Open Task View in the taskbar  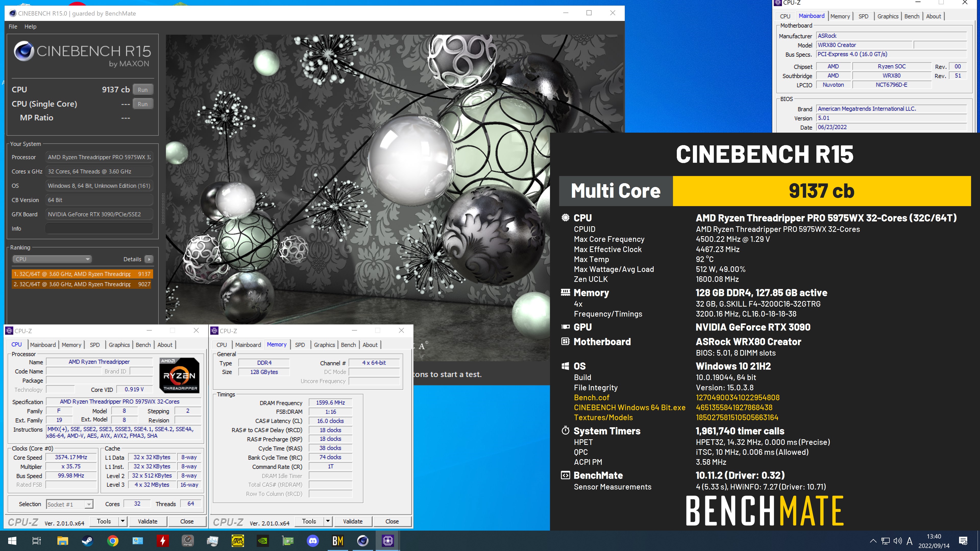point(37,541)
